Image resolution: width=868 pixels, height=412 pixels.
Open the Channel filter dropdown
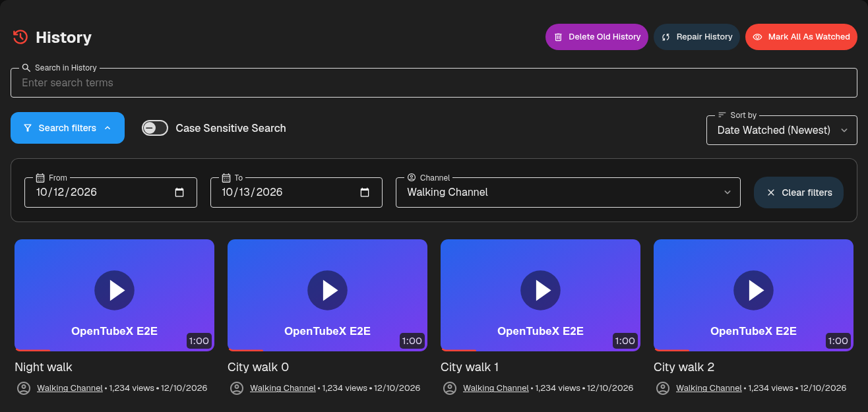tap(568, 192)
